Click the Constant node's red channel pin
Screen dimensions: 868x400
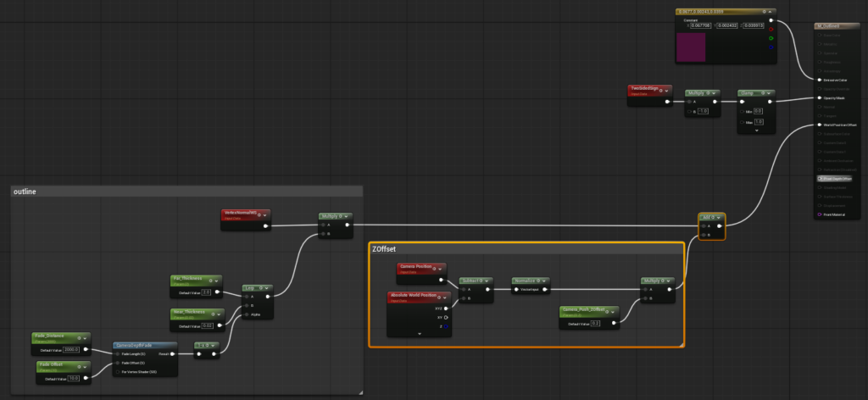[771, 29]
